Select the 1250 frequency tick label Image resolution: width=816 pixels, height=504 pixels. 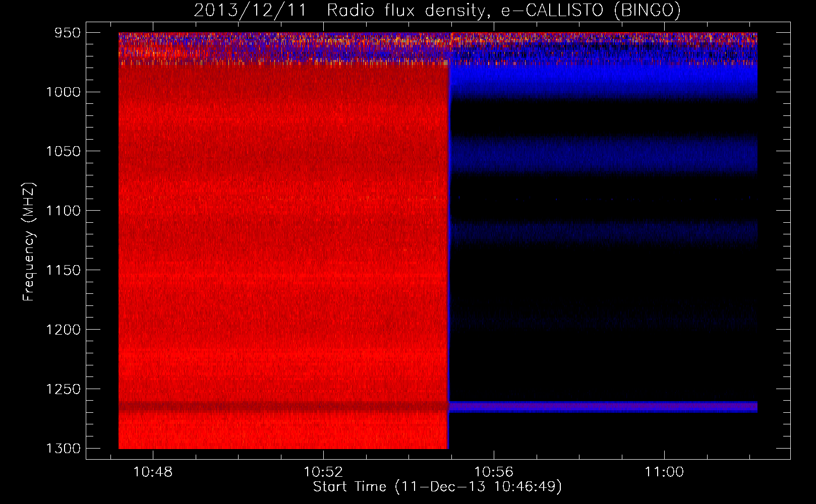[63, 389]
